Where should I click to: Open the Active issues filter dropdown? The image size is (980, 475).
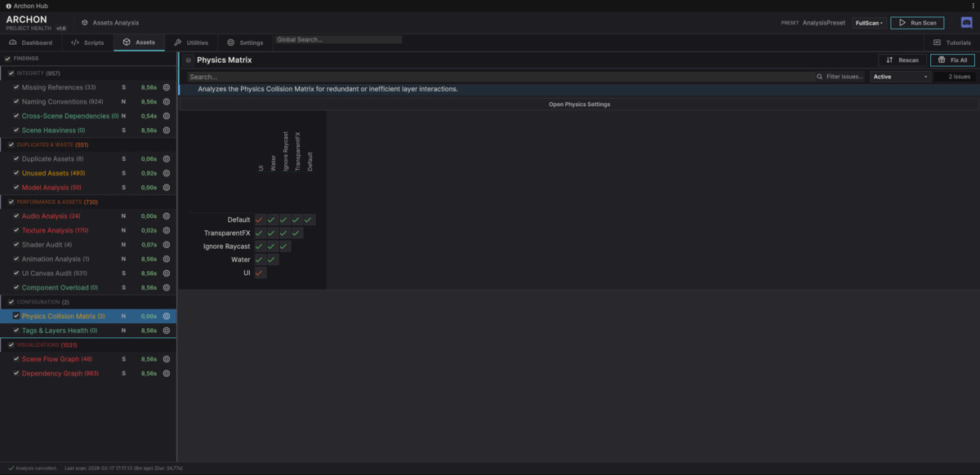tap(901, 77)
